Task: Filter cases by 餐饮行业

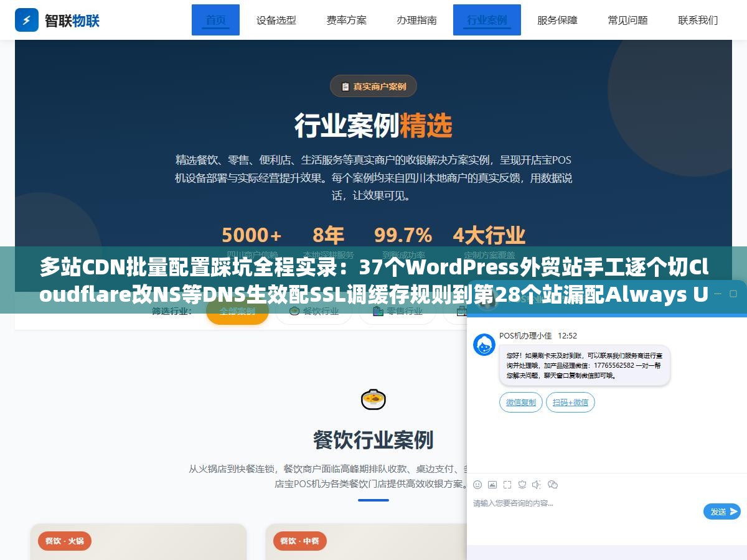Action: click(314, 311)
